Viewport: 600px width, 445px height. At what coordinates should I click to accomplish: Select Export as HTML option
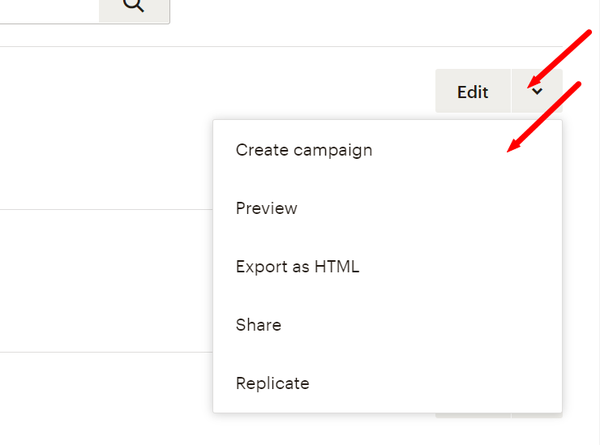click(x=297, y=267)
